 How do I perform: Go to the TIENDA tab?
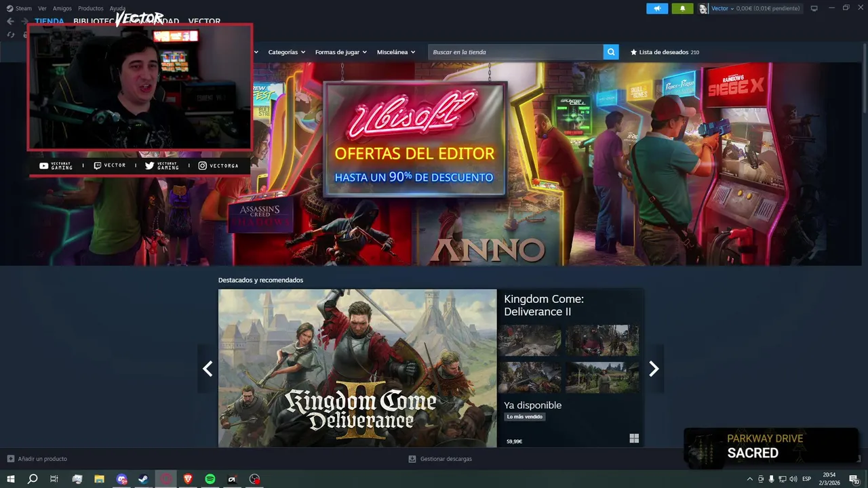[50, 21]
